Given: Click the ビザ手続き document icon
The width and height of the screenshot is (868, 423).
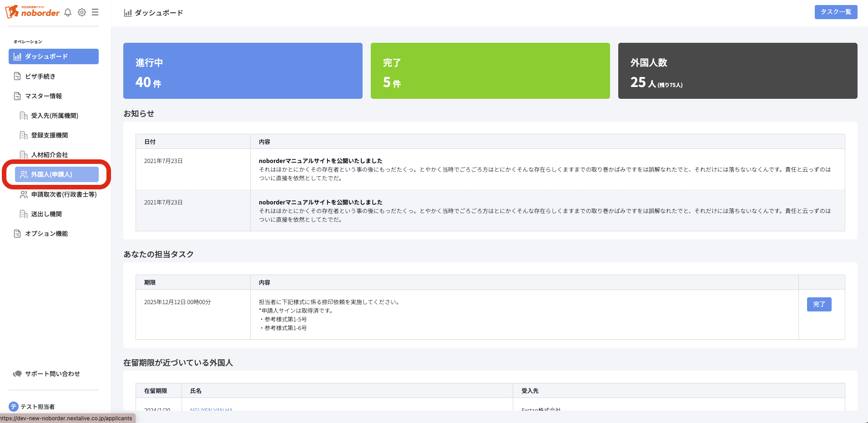Looking at the screenshot, I should click(17, 76).
